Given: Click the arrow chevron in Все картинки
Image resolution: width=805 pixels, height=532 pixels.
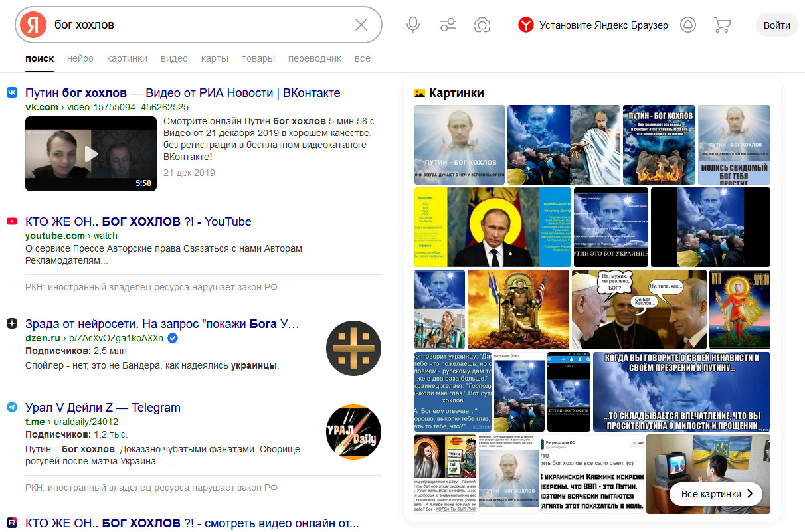Looking at the screenshot, I should pyautogui.click(x=750, y=494).
